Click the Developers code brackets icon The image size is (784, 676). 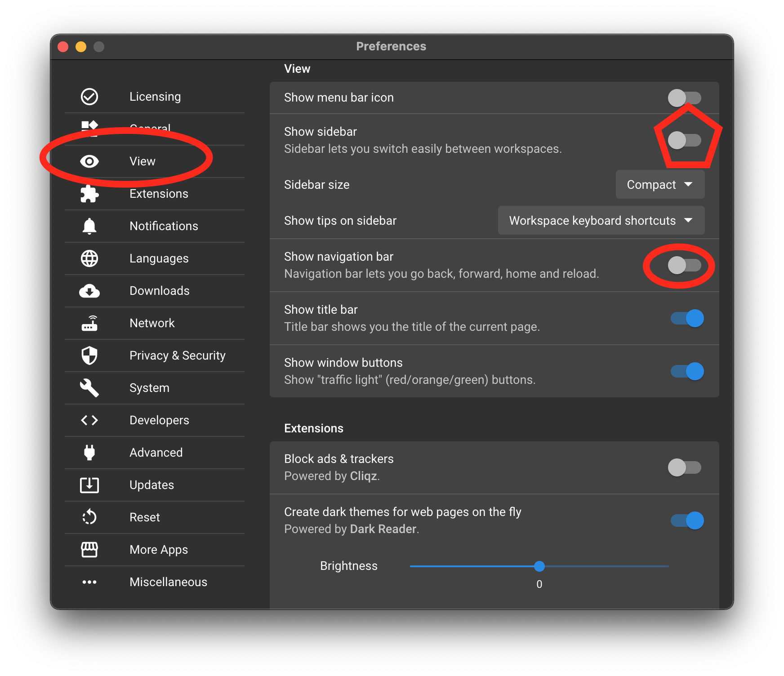point(89,420)
